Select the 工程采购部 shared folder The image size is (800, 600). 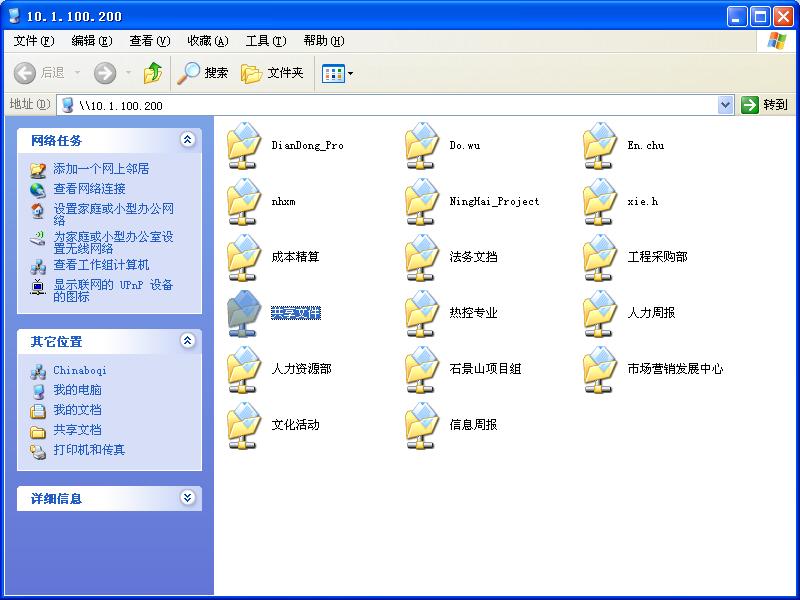click(x=601, y=258)
